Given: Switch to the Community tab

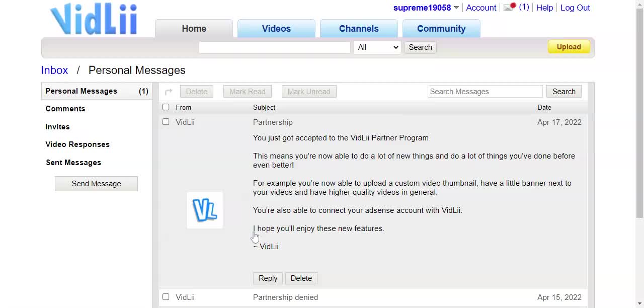Looking at the screenshot, I should (441, 29).
